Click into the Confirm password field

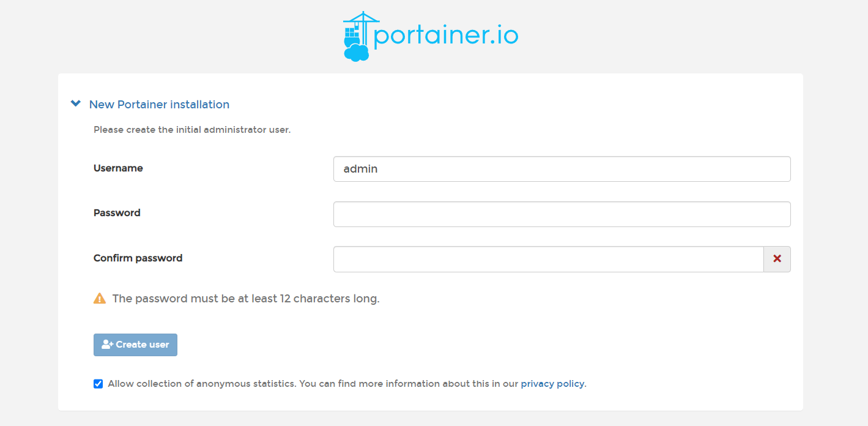point(548,260)
